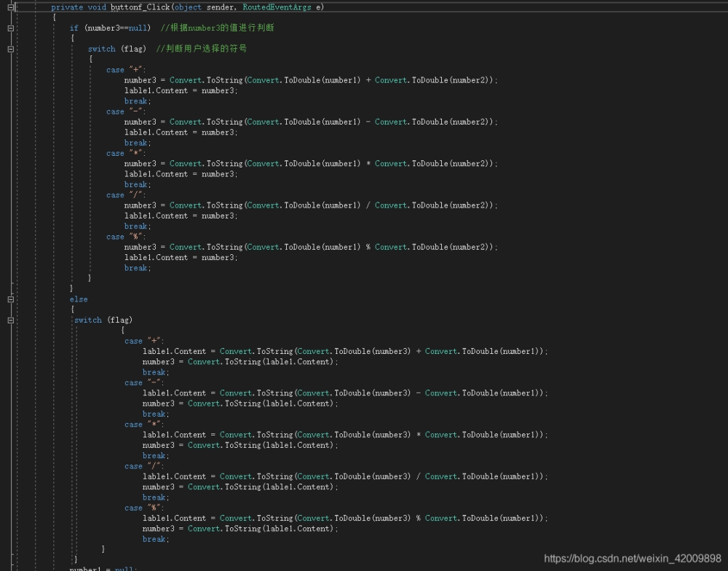Click the switch keyword beside the 判断用户选择的符号 comment

point(102,49)
